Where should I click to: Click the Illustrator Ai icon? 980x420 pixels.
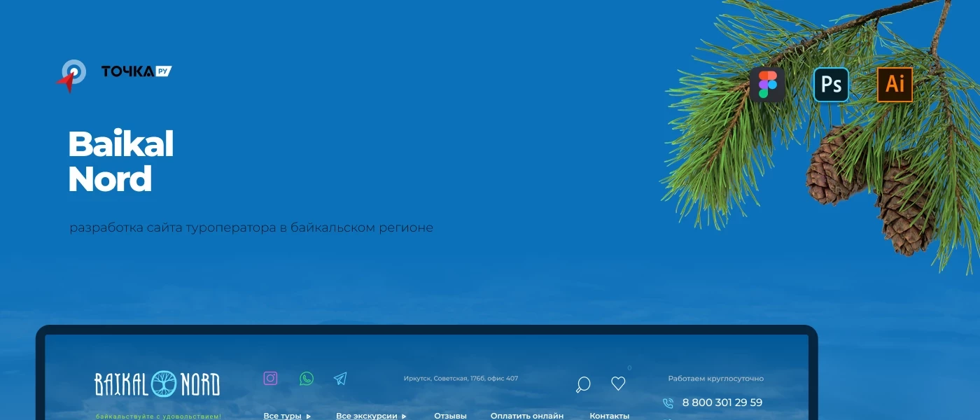click(x=895, y=85)
